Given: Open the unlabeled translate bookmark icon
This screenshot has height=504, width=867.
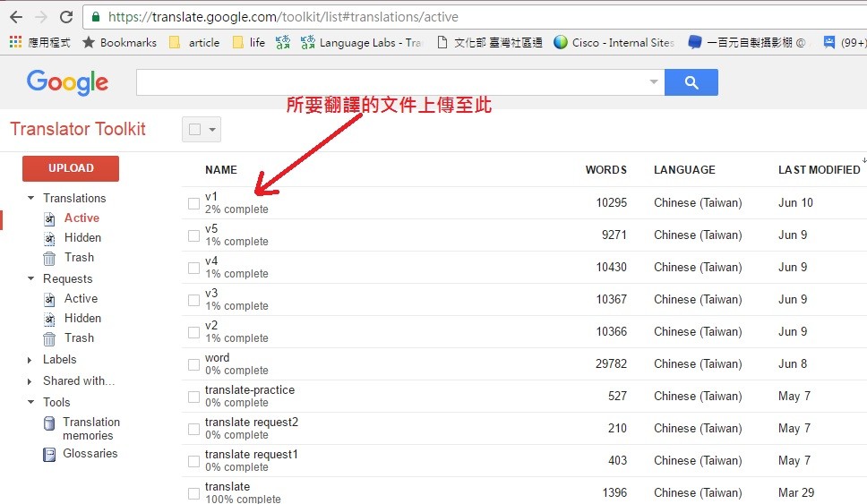Looking at the screenshot, I should click(282, 43).
